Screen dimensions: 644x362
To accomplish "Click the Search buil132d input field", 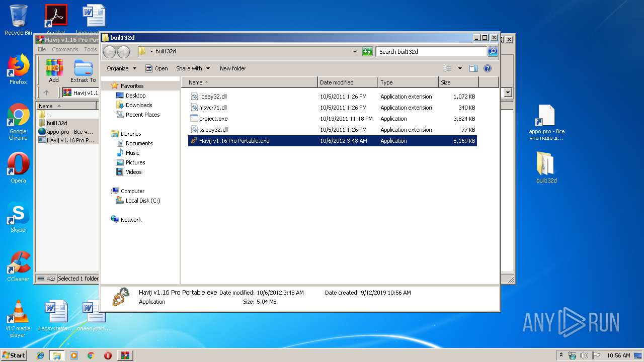I will coord(431,51).
